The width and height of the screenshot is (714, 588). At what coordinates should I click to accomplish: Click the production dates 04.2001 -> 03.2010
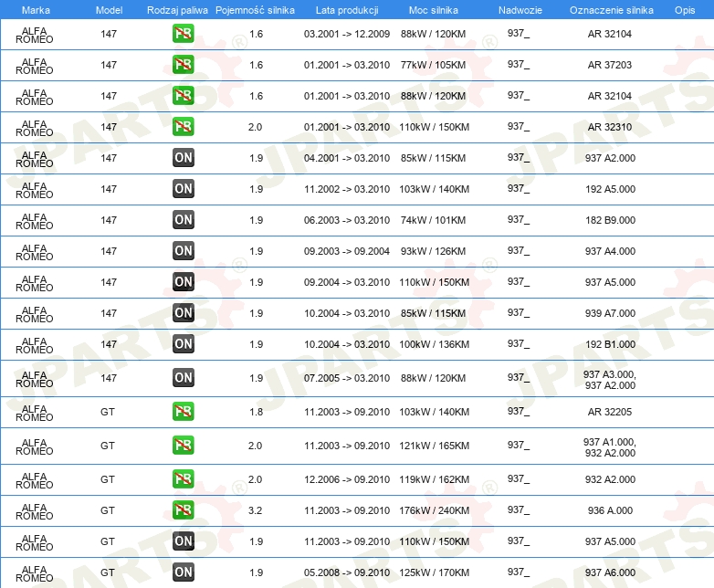click(347, 158)
